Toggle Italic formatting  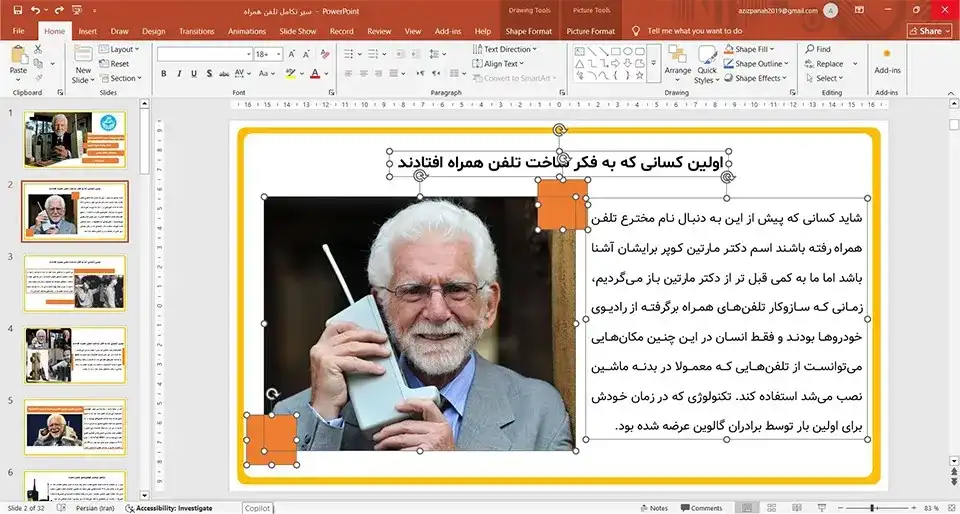pyautogui.click(x=179, y=73)
